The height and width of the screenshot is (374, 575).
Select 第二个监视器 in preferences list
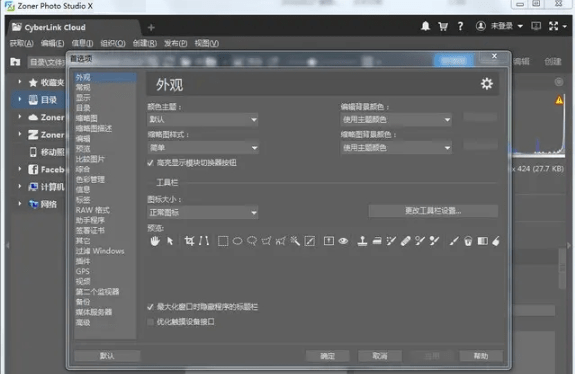(x=97, y=292)
